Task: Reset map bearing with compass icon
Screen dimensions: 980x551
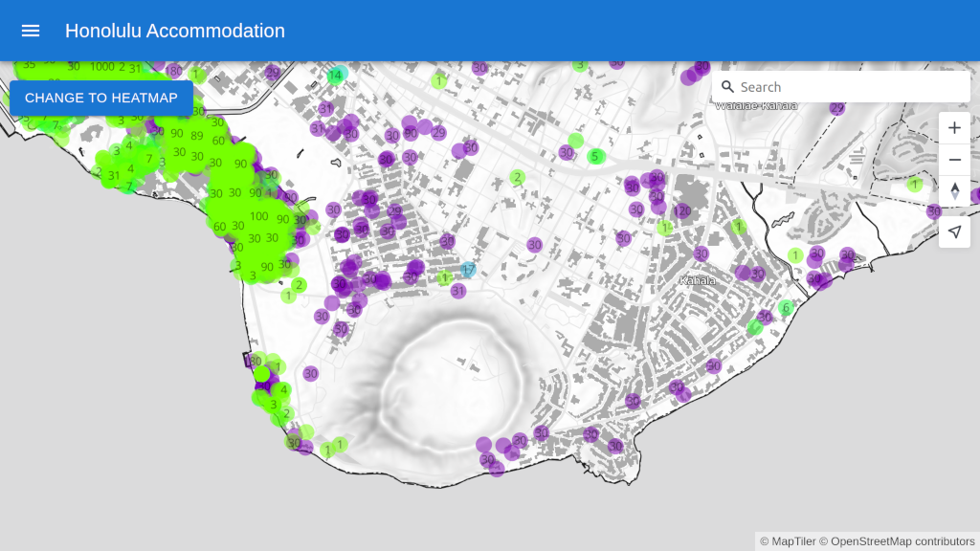Action: pos(954,191)
